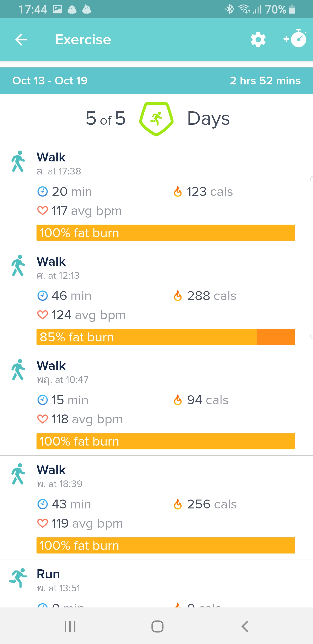Image resolution: width=313 pixels, height=644 pixels.
Task: Tap the stopwatch icon to log new exercise
Action: pyautogui.click(x=297, y=39)
